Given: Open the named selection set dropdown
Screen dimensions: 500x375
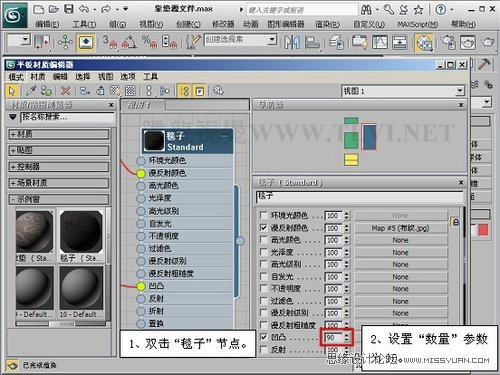Looking at the screenshot, I should click(x=272, y=40).
